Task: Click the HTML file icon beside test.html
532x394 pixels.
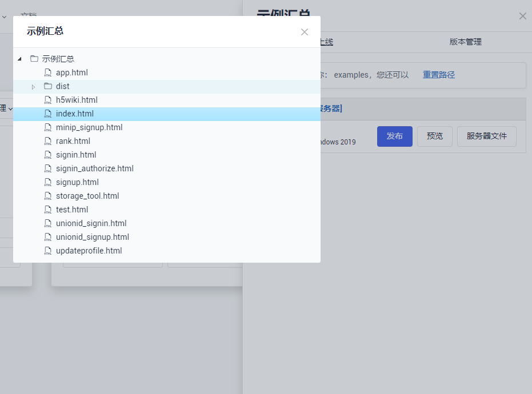Action: (48, 210)
